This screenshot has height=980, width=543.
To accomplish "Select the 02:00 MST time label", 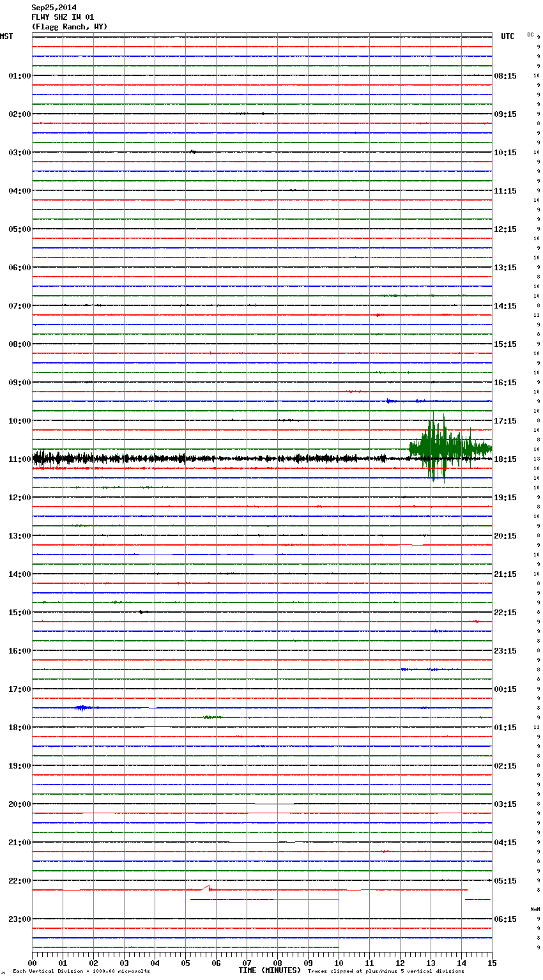I will [20, 114].
